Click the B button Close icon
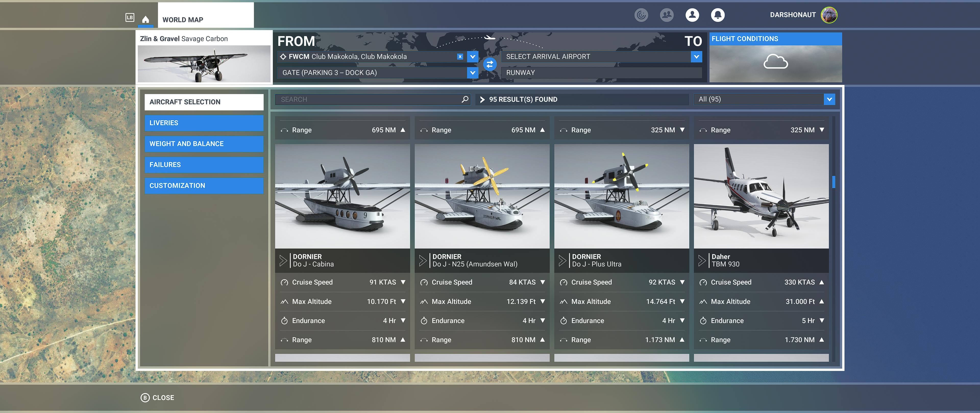The image size is (980, 413). coord(145,397)
